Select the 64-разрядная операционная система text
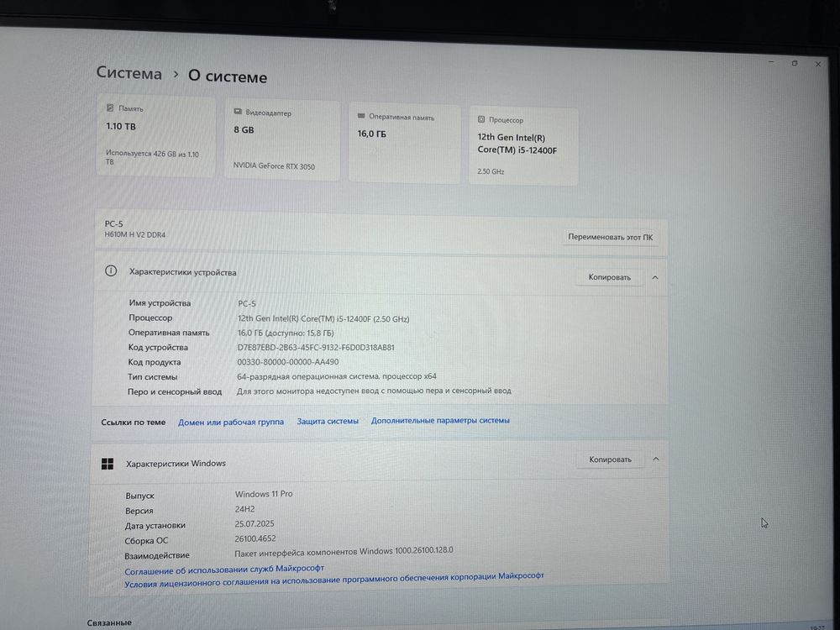The image size is (840, 630). point(337,376)
